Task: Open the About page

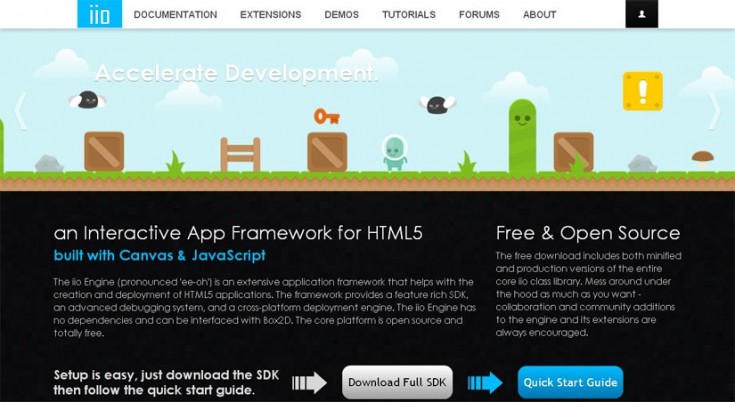Action: (x=540, y=15)
